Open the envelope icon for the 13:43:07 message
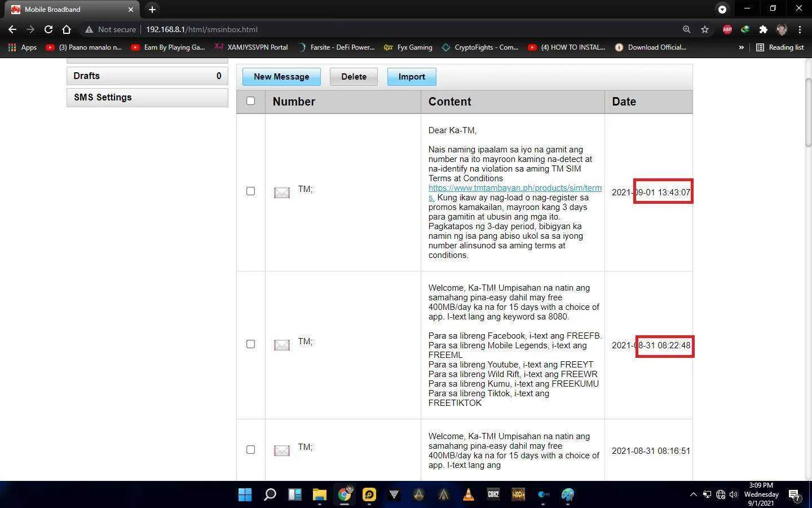The width and height of the screenshot is (812, 508). click(282, 192)
